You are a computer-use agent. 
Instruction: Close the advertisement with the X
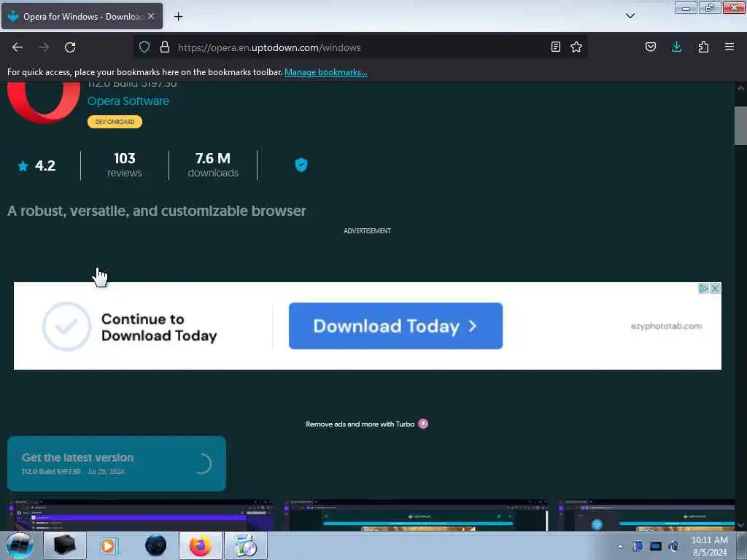pos(715,289)
